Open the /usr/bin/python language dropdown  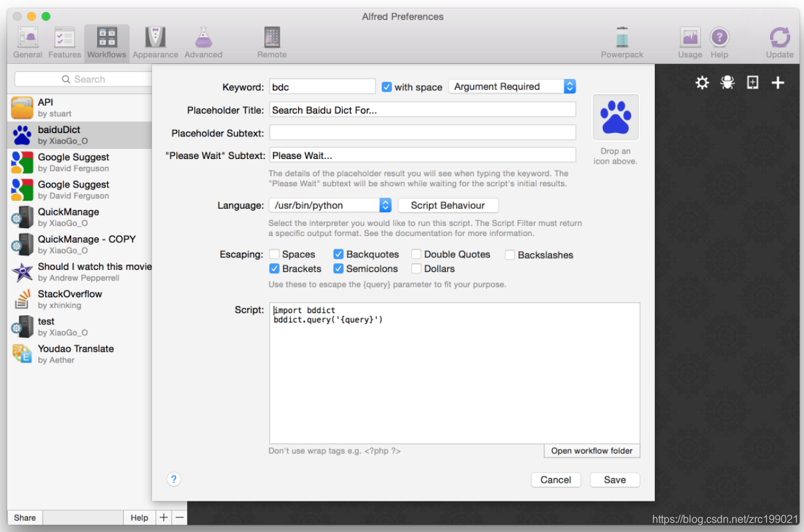pos(330,205)
